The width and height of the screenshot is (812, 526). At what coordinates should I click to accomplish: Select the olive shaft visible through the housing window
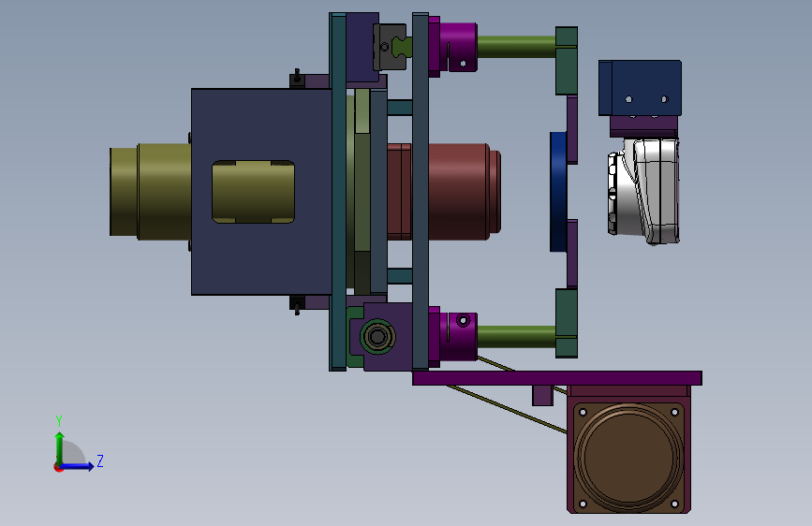(x=253, y=192)
